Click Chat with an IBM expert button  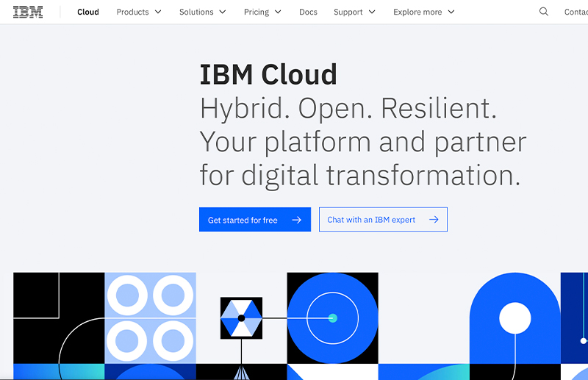383,220
